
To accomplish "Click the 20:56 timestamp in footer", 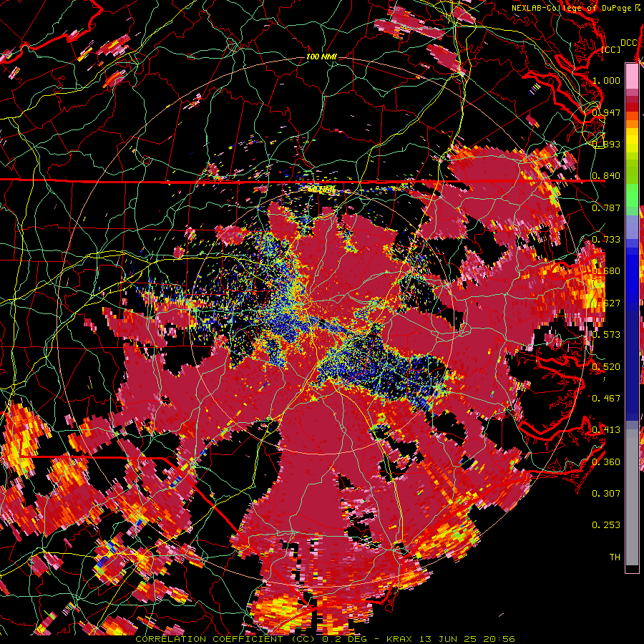I will [x=499, y=639].
